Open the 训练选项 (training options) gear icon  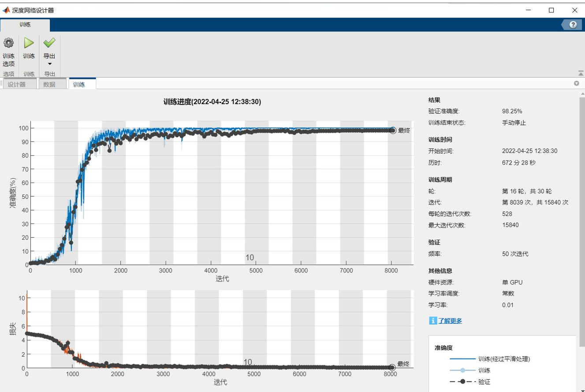[x=8, y=43]
